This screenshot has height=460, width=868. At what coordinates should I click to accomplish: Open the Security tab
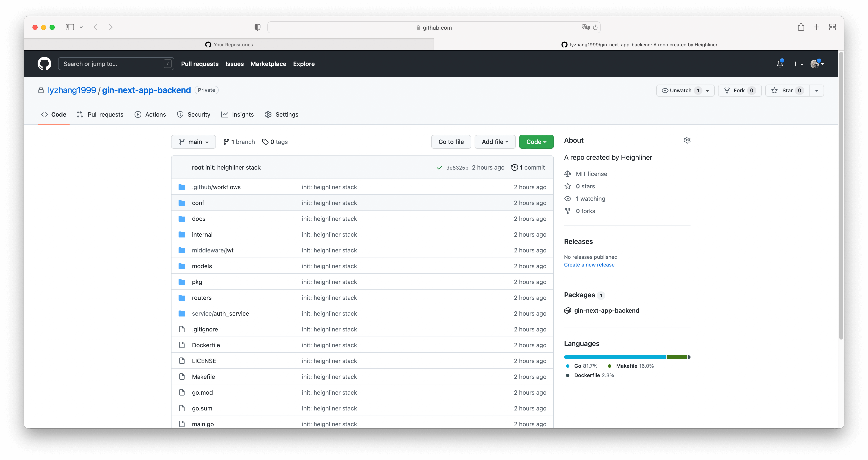[194, 115]
